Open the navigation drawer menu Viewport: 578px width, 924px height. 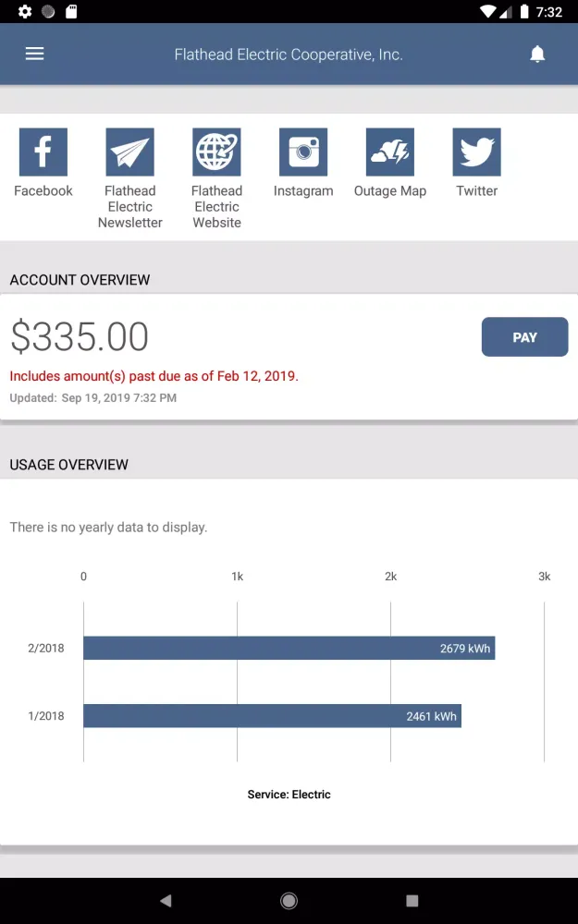pyautogui.click(x=34, y=53)
